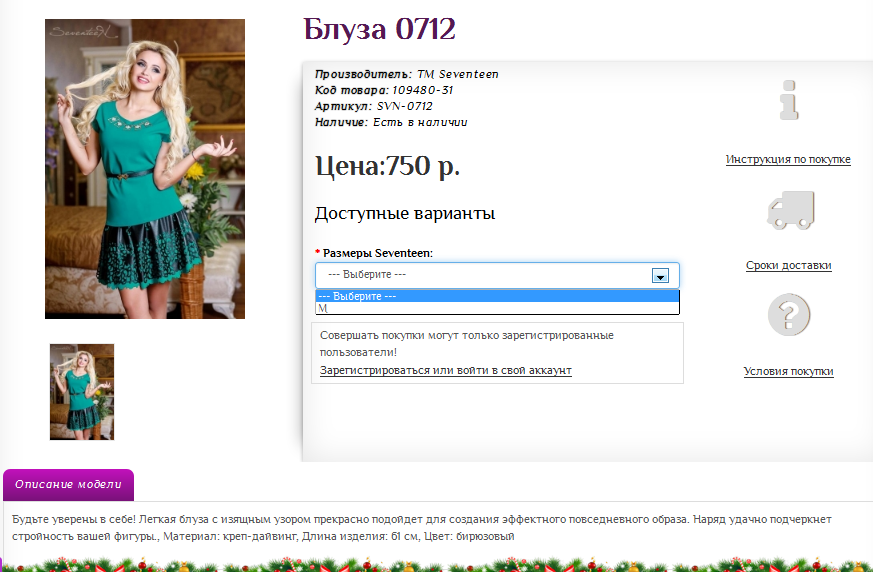Click the question mark icon

[789, 315]
